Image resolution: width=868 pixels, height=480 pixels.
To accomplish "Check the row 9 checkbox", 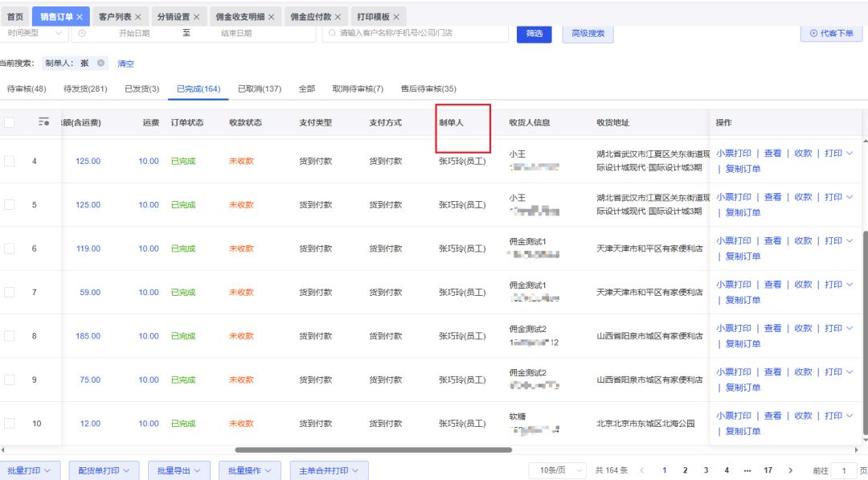I will tap(10, 379).
